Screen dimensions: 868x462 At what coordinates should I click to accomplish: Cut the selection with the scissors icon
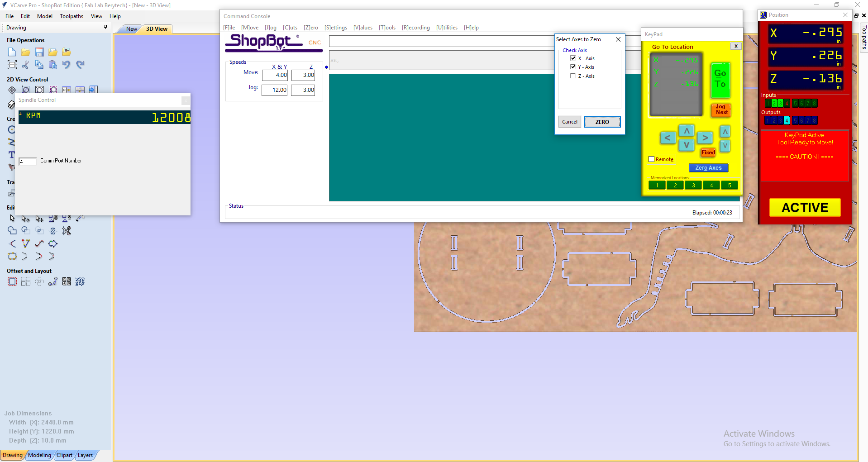26,65
